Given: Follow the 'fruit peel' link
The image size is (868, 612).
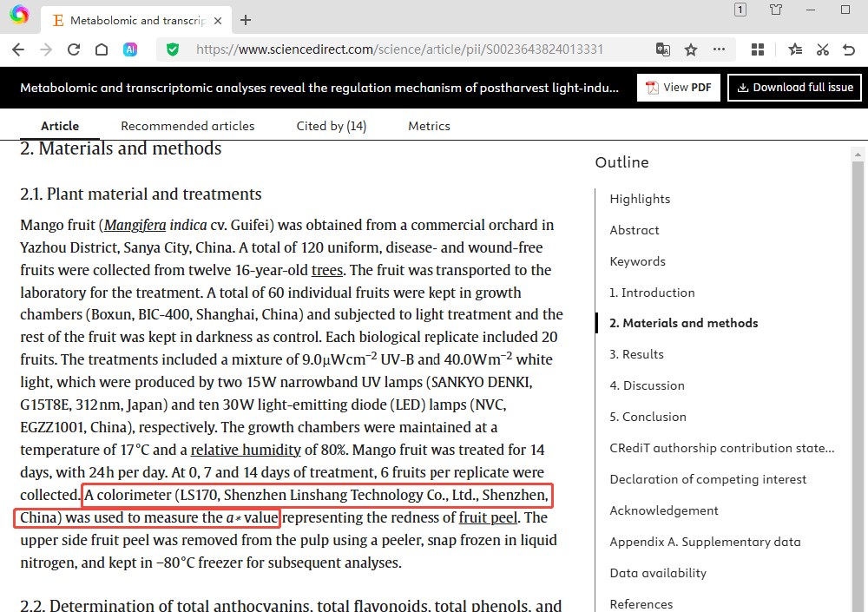Looking at the screenshot, I should point(488,517).
